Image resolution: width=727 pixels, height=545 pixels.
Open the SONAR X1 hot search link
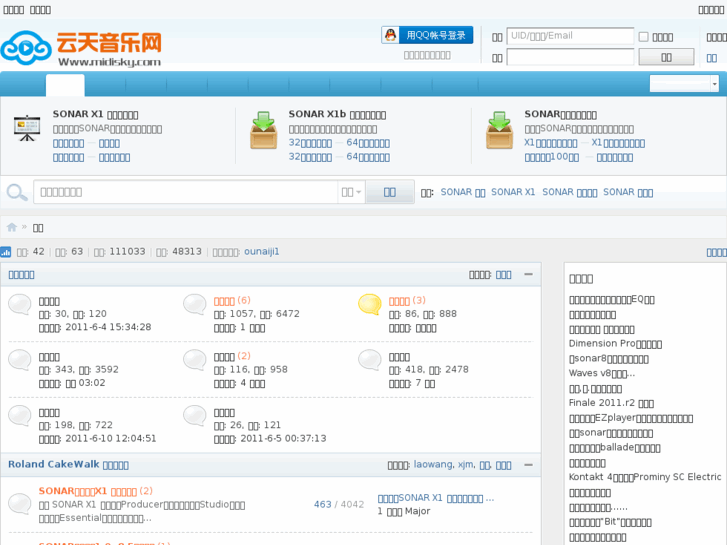pos(513,192)
